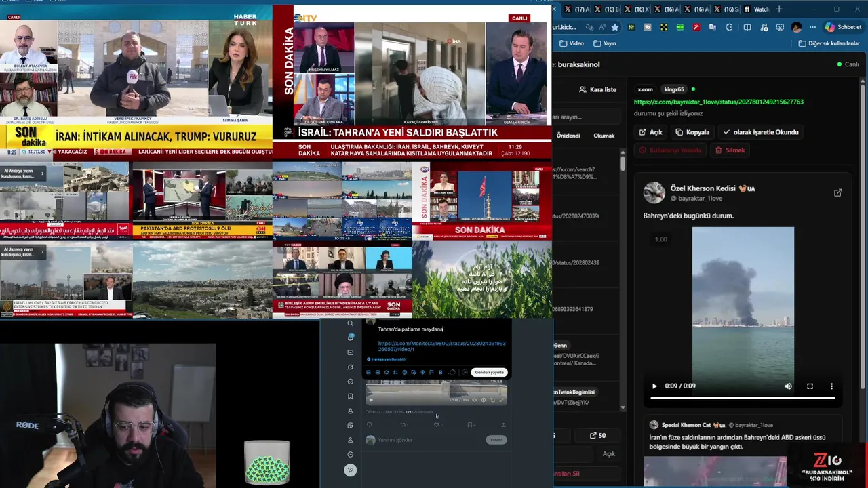Expand Diğer sık kullanılanlar bookmarks folder
Viewport: 868px width, 488px height.
(x=829, y=43)
